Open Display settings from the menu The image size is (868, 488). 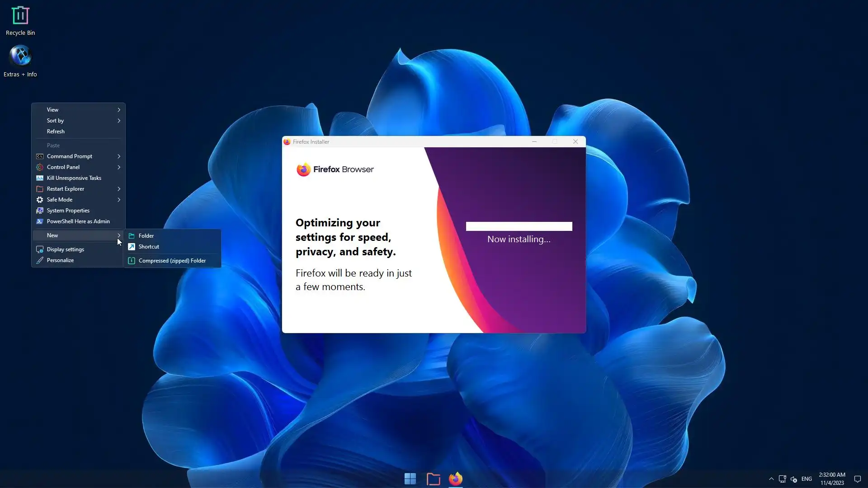pos(65,249)
